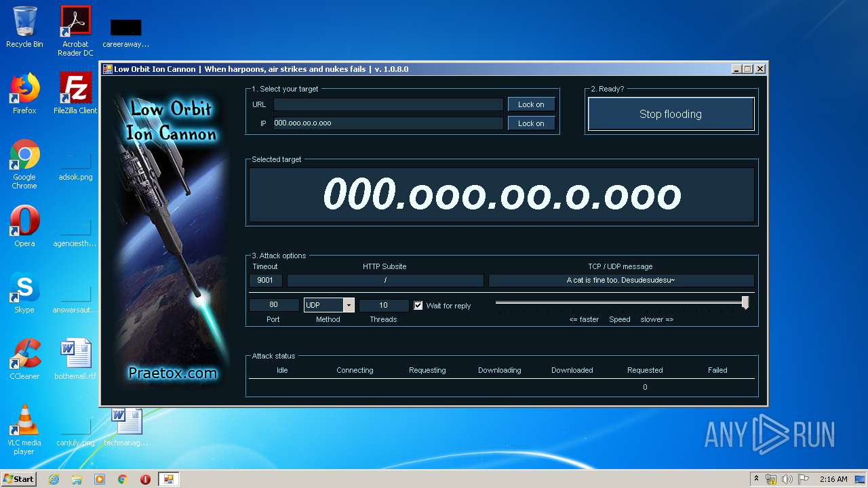
Task: Select the answersaut desktop file
Action: (x=75, y=298)
